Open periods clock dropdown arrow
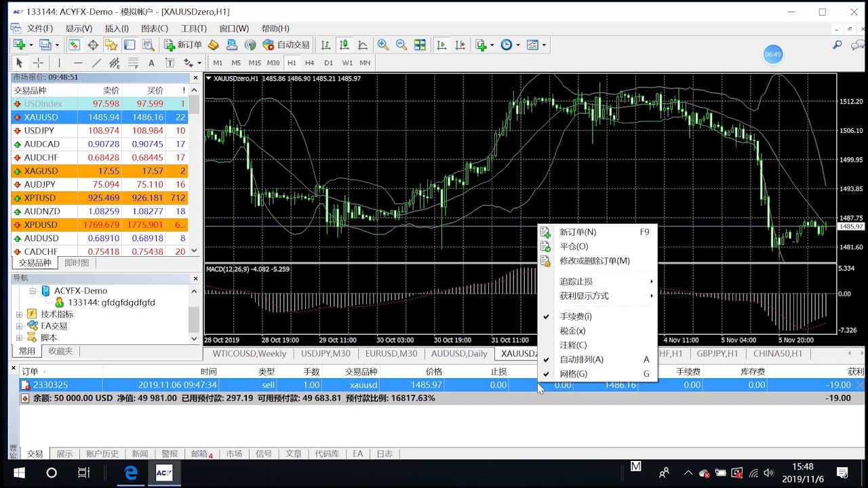Screen dimensions: 868x488 click(x=518, y=45)
